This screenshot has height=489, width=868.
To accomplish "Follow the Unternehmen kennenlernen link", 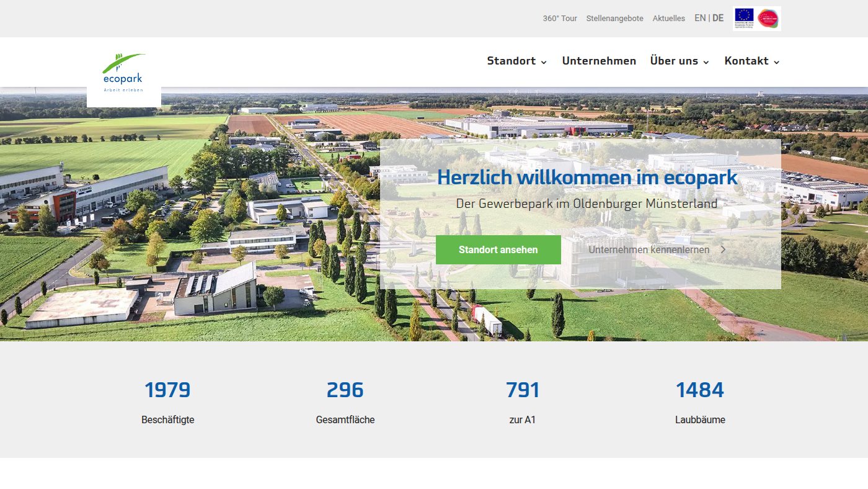I will tap(649, 249).
